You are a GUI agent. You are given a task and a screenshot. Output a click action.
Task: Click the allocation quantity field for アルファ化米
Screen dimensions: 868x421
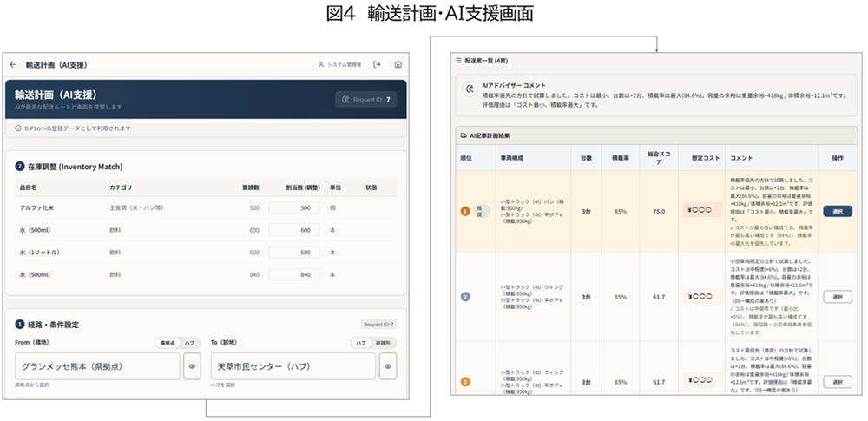tap(294, 208)
